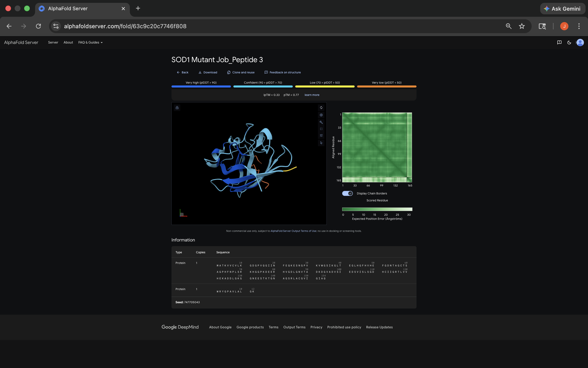This screenshot has width=588, height=368.
Task: Click the Very low pLDDT orange legend bar
Action: [x=386, y=86]
